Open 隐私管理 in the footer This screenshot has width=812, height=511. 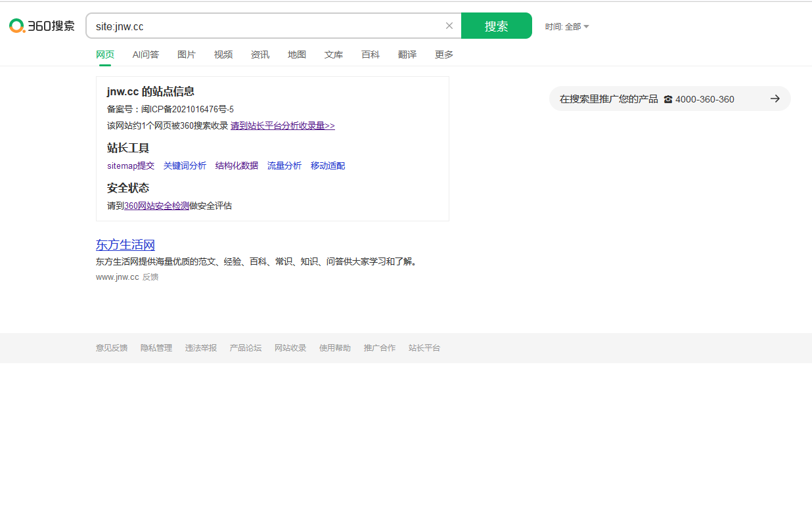pyautogui.click(x=156, y=348)
